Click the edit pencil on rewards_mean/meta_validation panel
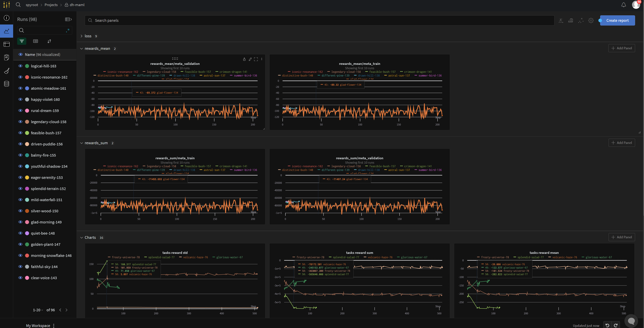 (250, 59)
